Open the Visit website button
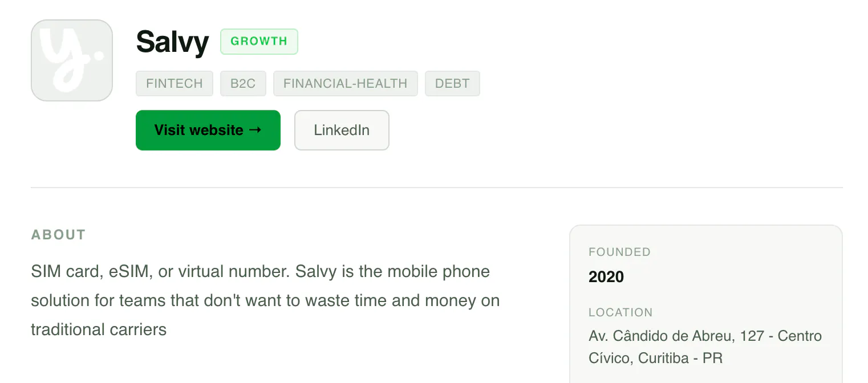 (x=208, y=130)
